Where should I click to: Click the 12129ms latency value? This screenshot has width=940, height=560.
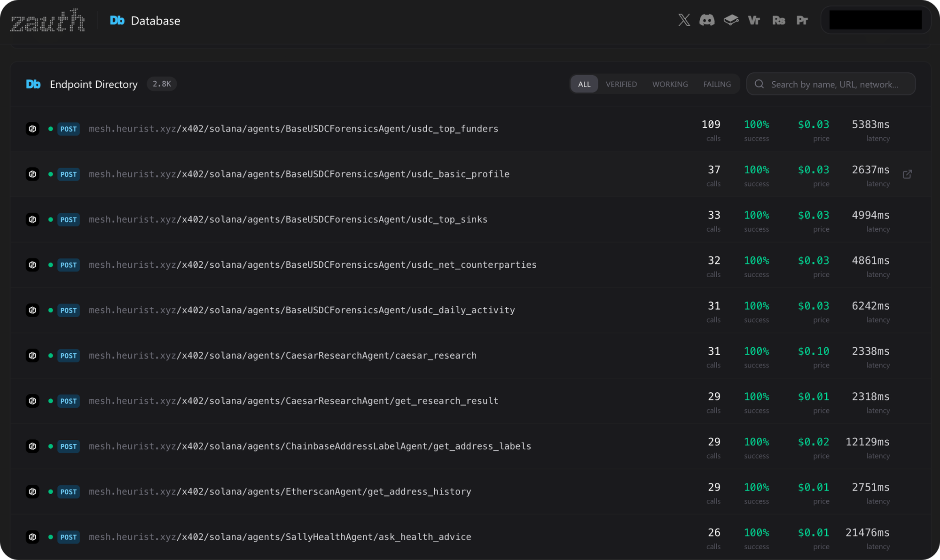(867, 442)
